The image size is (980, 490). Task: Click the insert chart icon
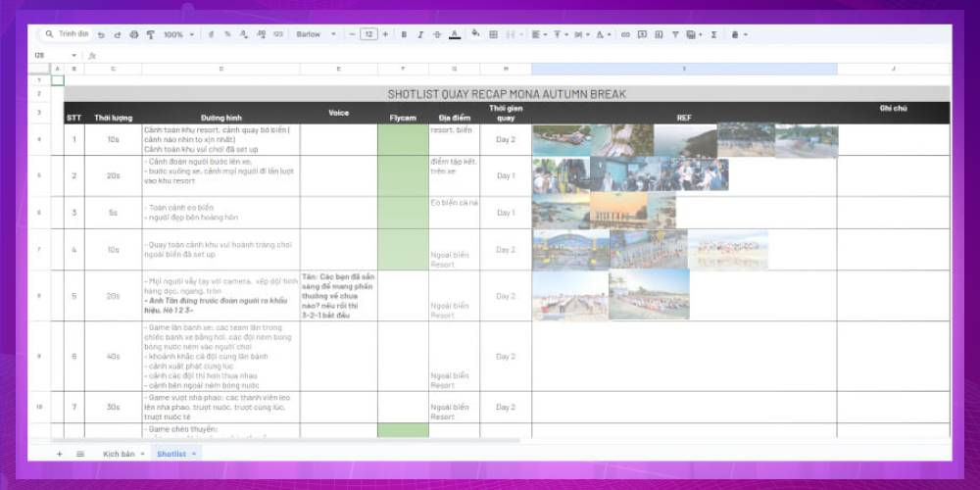point(659,34)
